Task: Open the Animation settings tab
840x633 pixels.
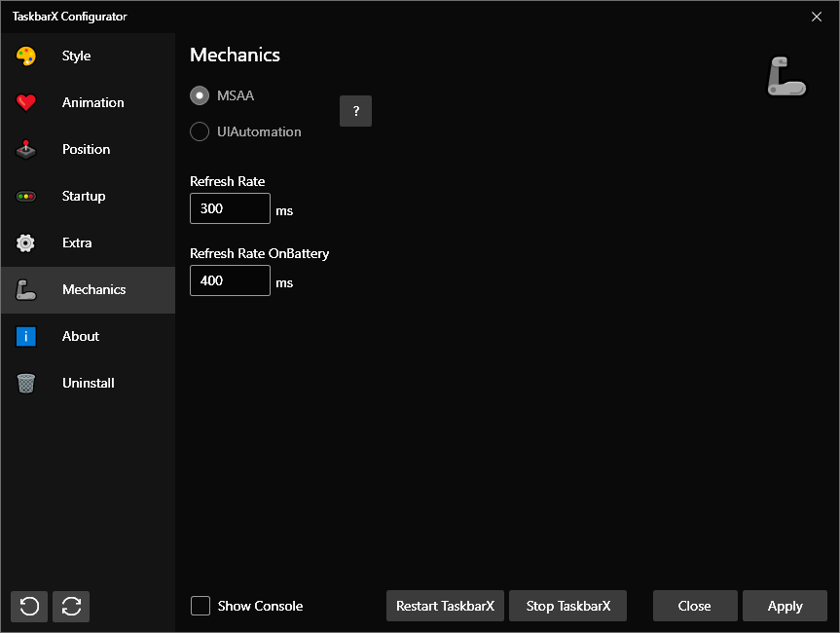Action: 92,103
